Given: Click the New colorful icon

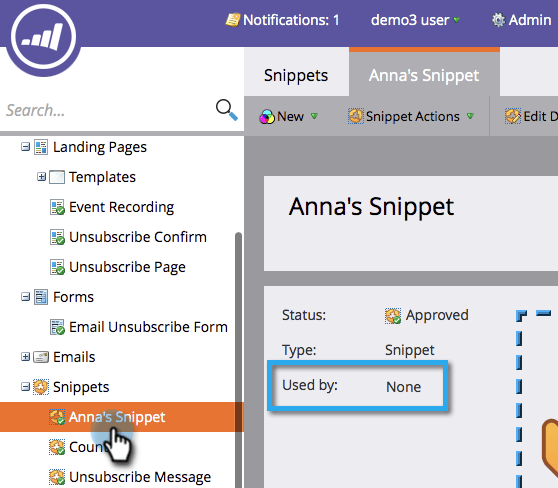Looking at the screenshot, I should (267, 116).
